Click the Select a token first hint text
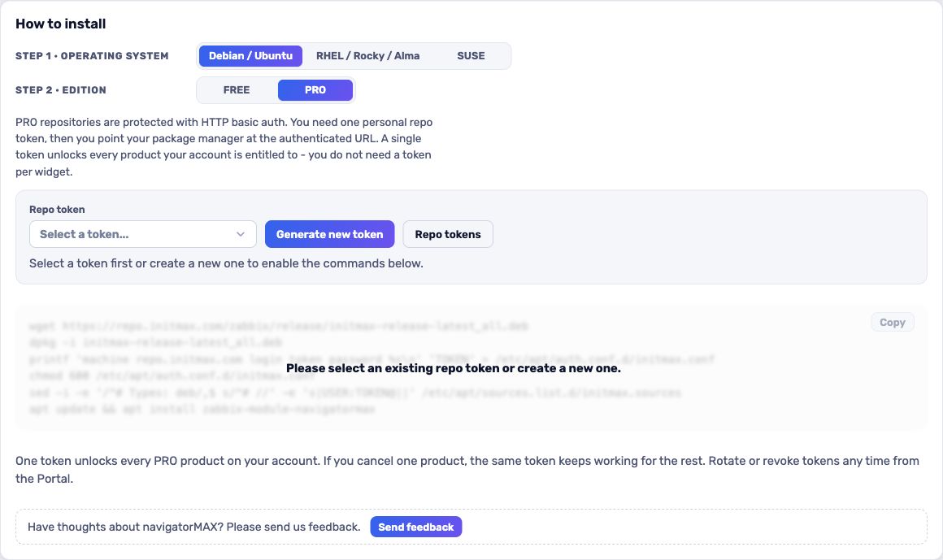The height and width of the screenshot is (560, 943). (226, 263)
